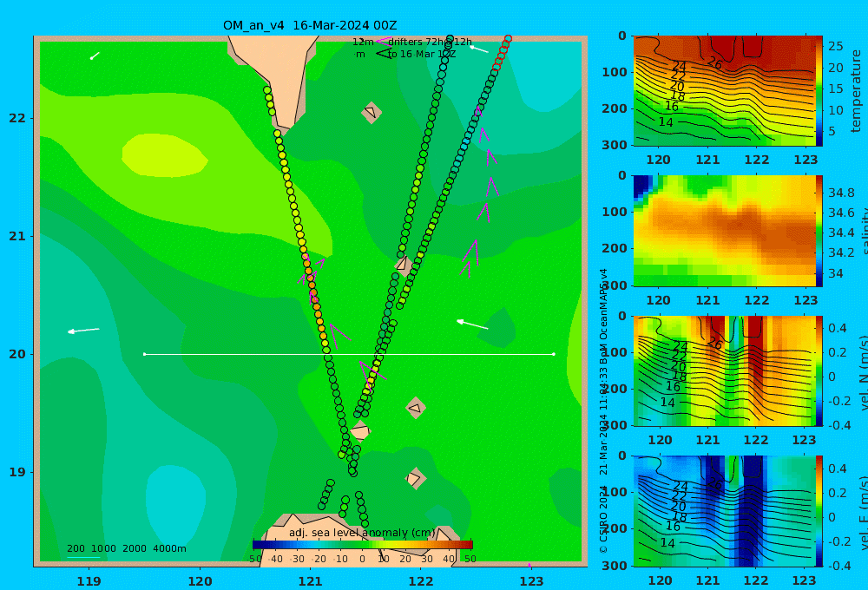
Task: Open the eastward velocity section panel
Action: (724, 511)
